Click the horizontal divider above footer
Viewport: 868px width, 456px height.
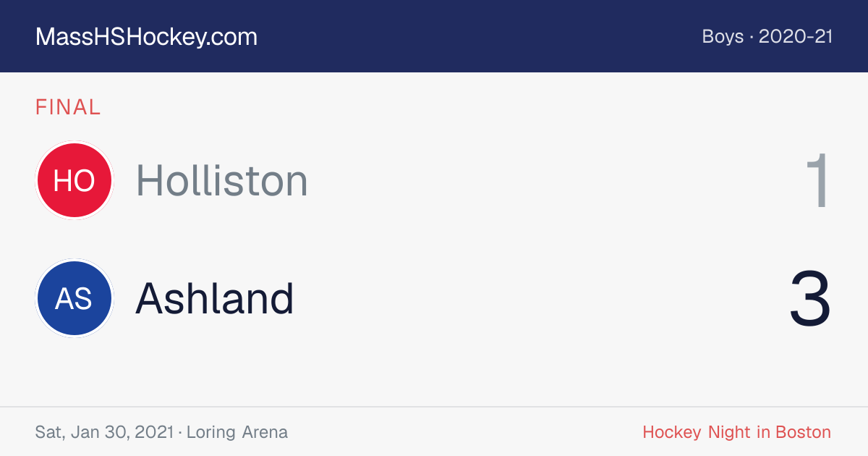[434, 407]
